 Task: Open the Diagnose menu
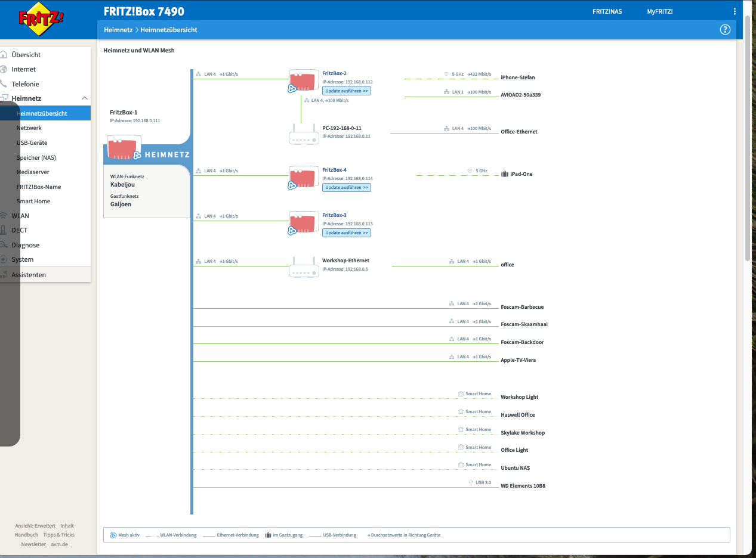(x=26, y=245)
